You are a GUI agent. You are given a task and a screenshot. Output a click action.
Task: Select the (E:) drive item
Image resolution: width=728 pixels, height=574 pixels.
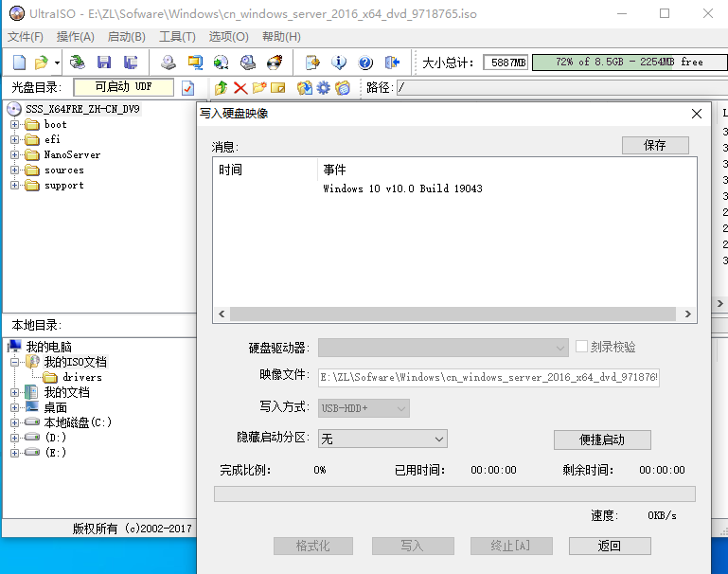pyautogui.click(x=55, y=453)
